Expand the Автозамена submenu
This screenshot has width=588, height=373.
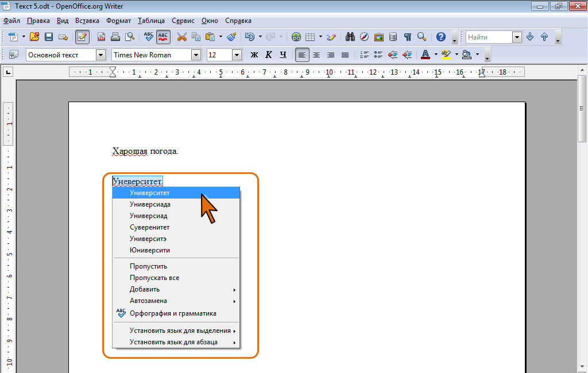176,301
